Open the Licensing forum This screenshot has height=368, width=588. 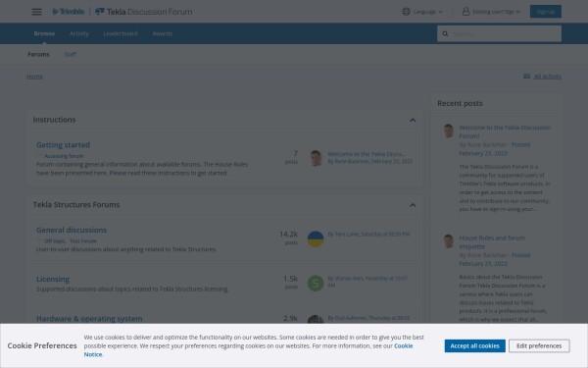point(53,279)
